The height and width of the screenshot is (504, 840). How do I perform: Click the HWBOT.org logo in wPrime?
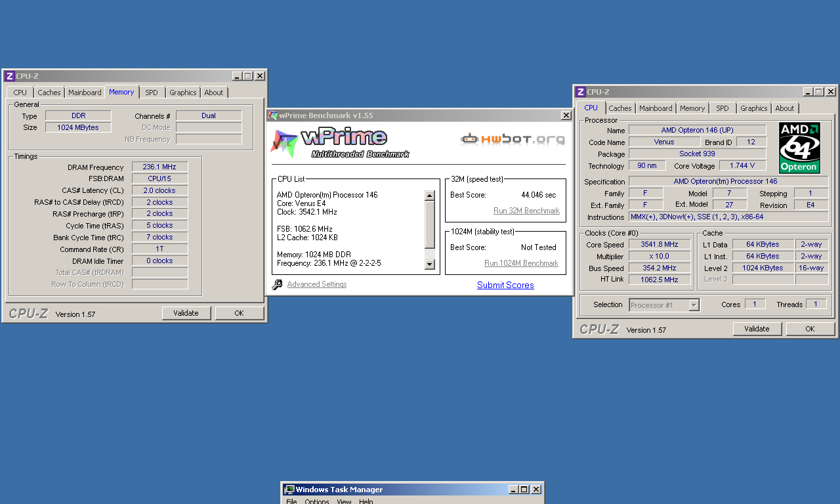(513, 139)
